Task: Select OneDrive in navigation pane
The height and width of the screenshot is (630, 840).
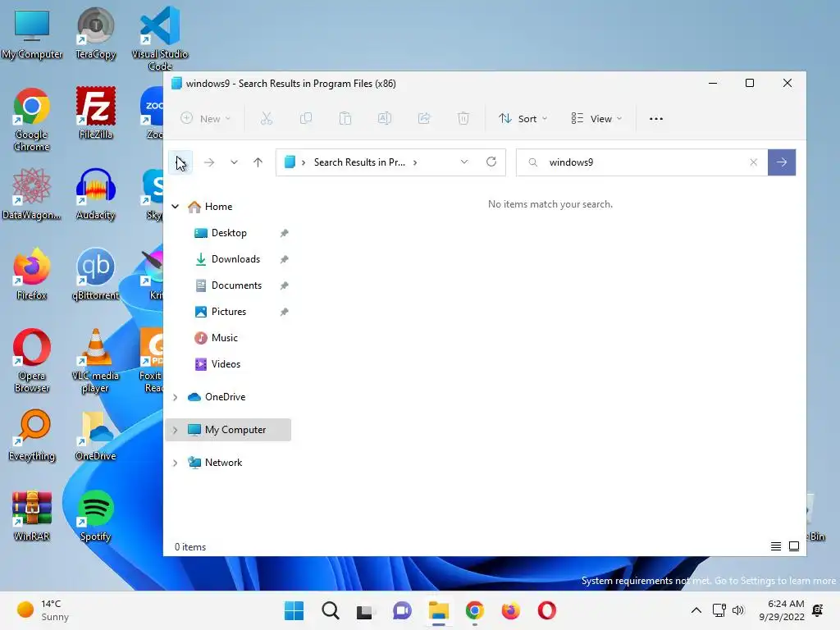Action: point(225,397)
